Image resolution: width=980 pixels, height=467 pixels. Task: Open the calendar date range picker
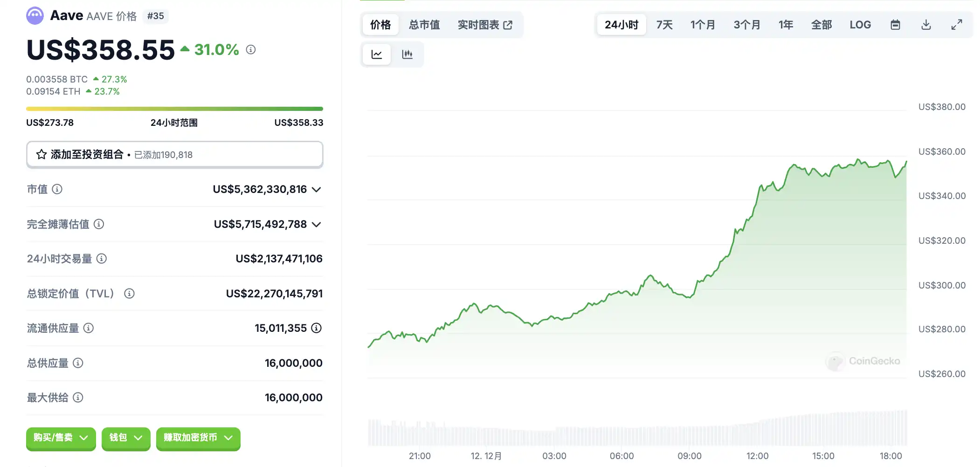(x=895, y=25)
